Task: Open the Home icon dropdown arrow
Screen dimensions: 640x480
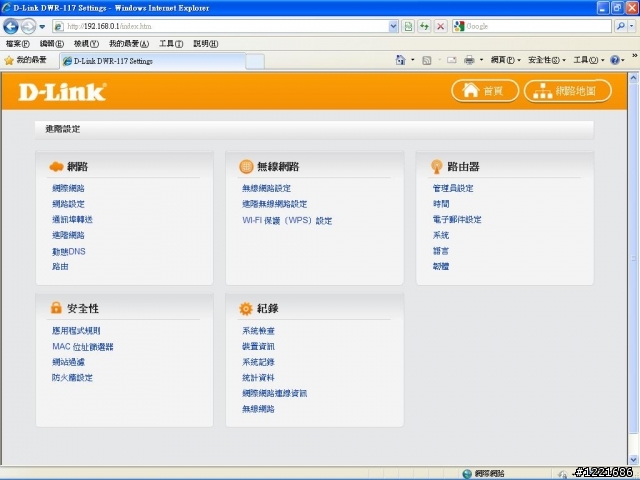Action: 413,60
